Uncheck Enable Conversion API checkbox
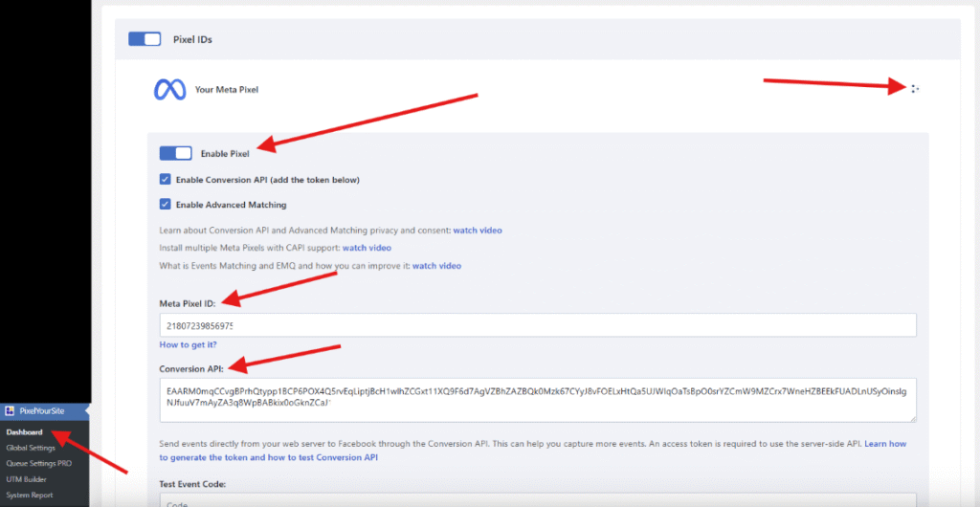Image resolution: width=980 pixels, height=507 pixels. click(166, 180)
